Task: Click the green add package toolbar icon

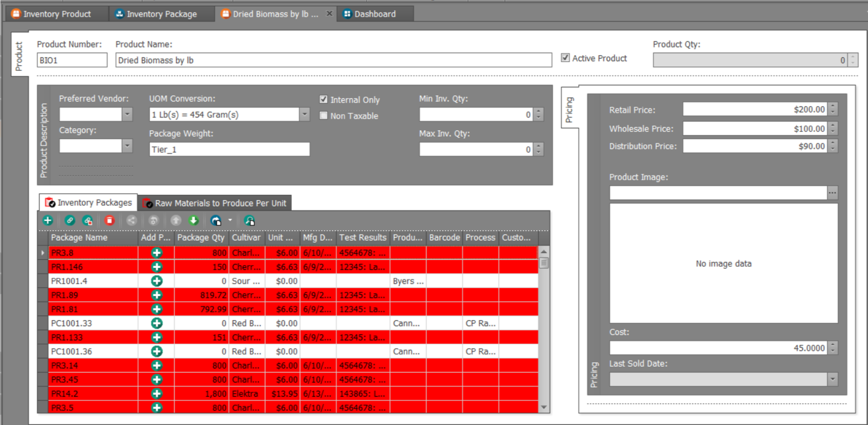Action: [x=48, y=220]
